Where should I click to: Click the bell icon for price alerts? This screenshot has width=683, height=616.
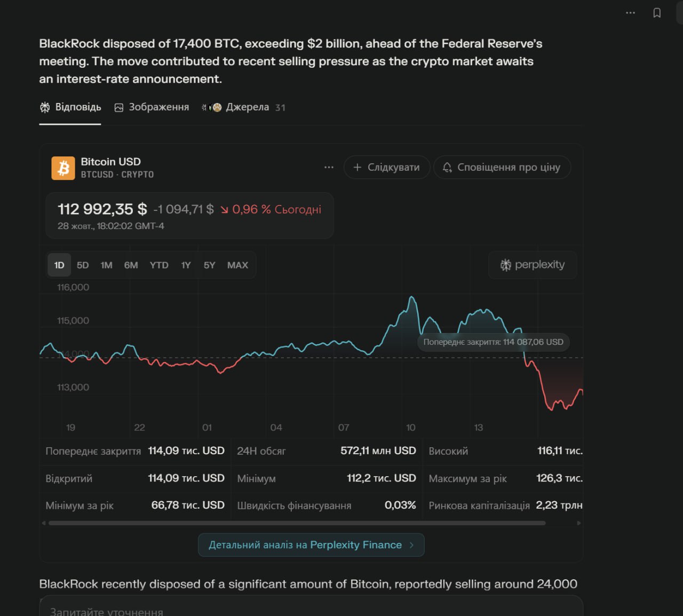tap(447, 167)
